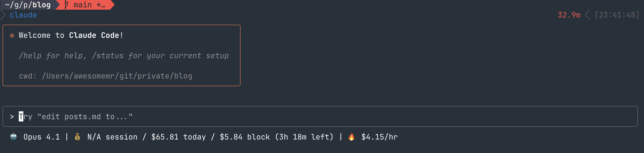
Task: Click the cwd path /Users/awesomemr/git/private/blog
Action: 117,76
